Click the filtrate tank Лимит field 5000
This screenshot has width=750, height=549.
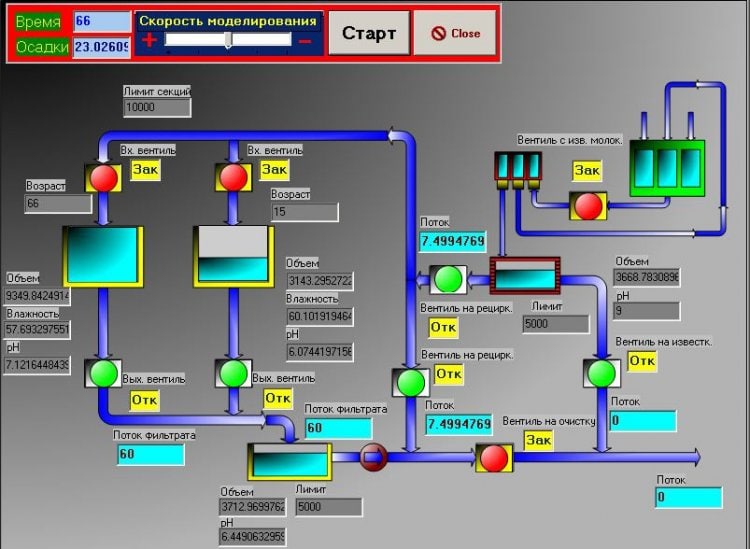coord(329,507)
